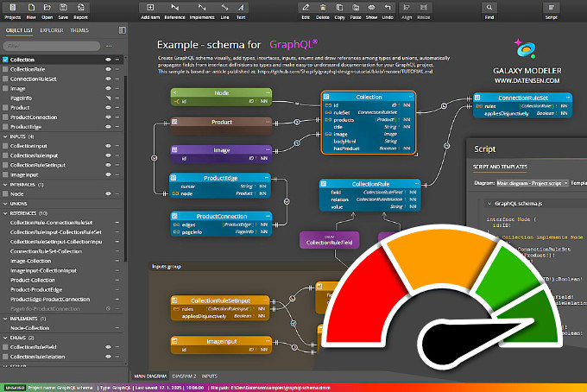Select the SCRIPT AND TEMPLATES tab
Viewport: 587px width, 392px height.
coord(500,167)
